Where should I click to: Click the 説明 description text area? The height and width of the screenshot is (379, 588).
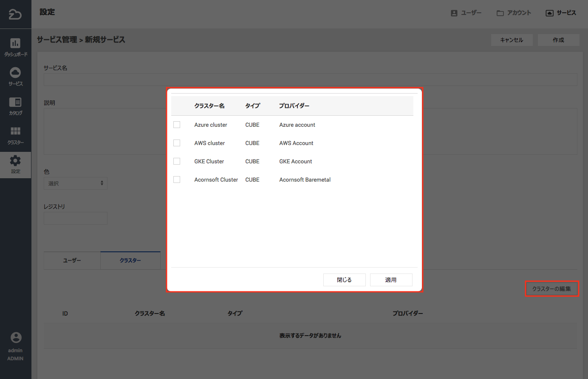[310, 131]
